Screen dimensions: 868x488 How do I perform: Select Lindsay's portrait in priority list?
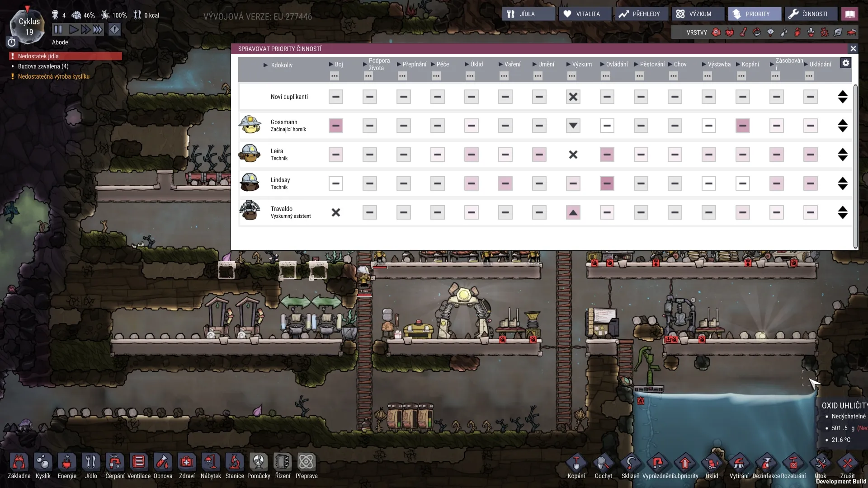tap(250, 183)
